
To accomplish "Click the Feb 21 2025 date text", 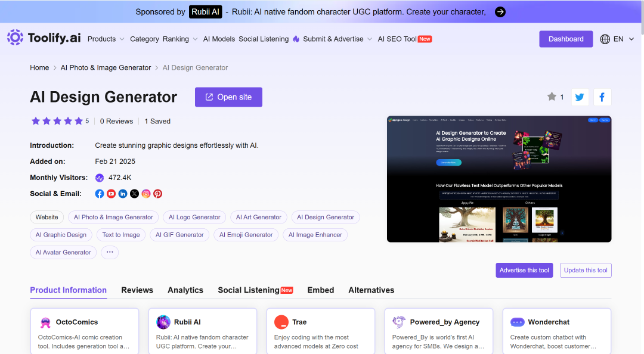I will coord(115,162).
